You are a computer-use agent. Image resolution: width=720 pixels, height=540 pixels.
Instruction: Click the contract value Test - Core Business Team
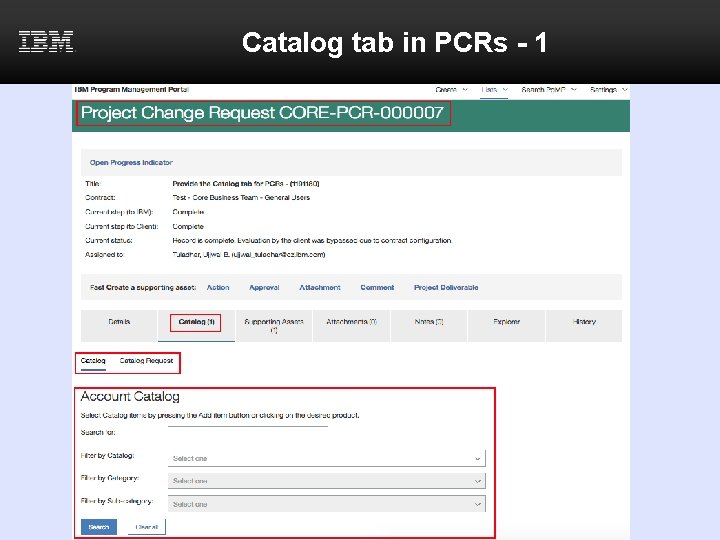(x=241, y=197)
